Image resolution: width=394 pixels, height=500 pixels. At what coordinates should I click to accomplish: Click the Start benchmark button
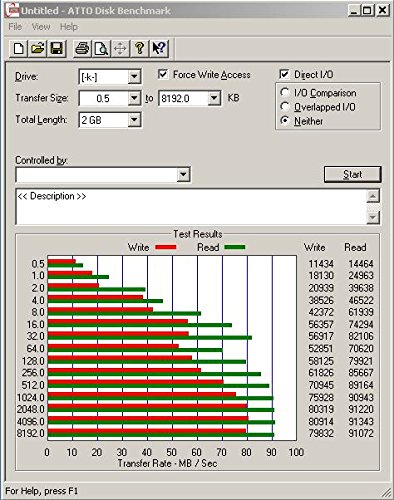pos(352,174)
